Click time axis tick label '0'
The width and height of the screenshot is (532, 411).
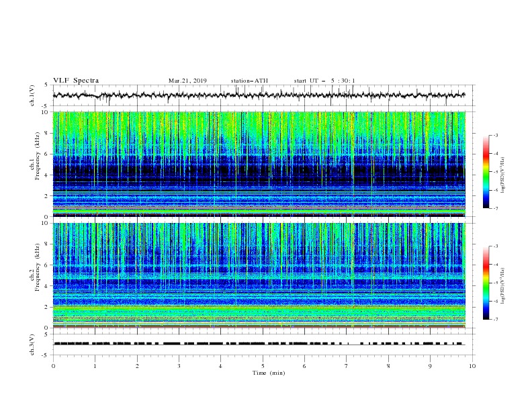pyautogui.click(x=53, y=366)
